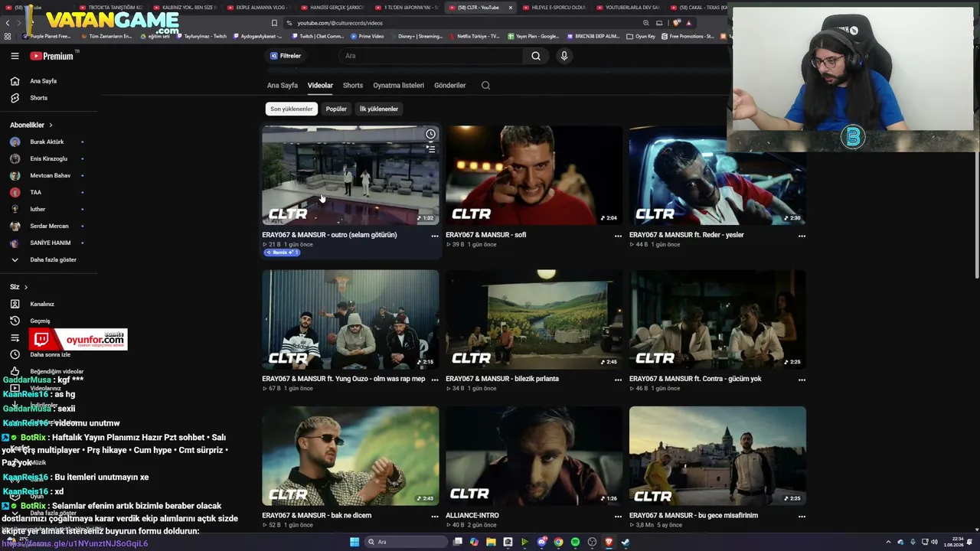Open more options for olm was rap mep
Image resolution: width=980 pixels, height=551 pixels.
(435, 380)
